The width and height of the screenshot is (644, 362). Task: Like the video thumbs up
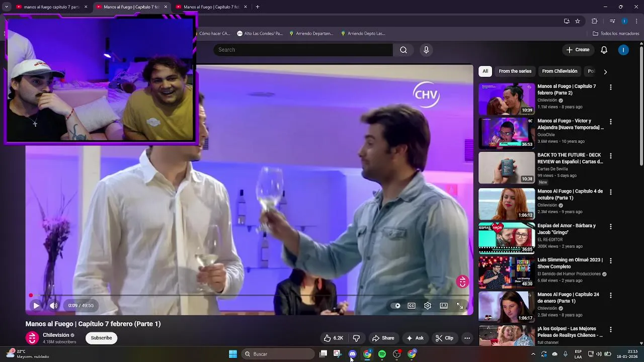tap(334, 338)
